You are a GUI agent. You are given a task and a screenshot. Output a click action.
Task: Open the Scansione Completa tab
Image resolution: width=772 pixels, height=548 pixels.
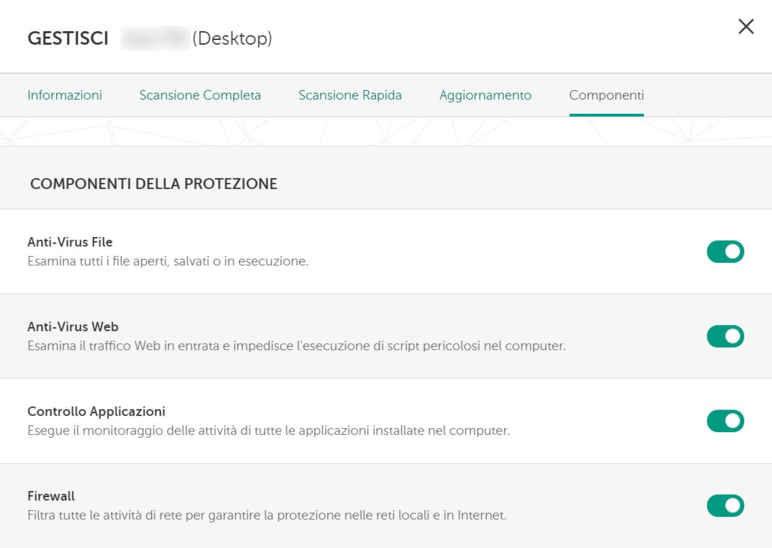[200, 95]
